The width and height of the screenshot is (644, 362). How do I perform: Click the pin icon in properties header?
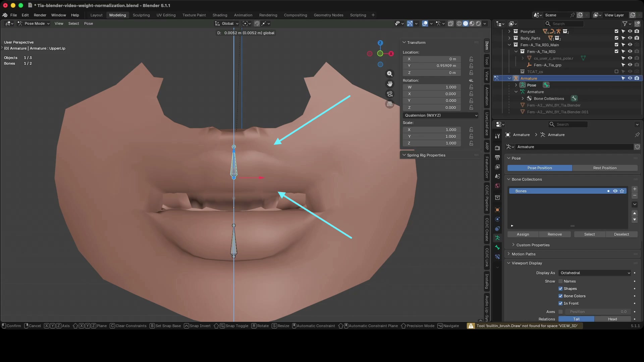click(637, 135)
